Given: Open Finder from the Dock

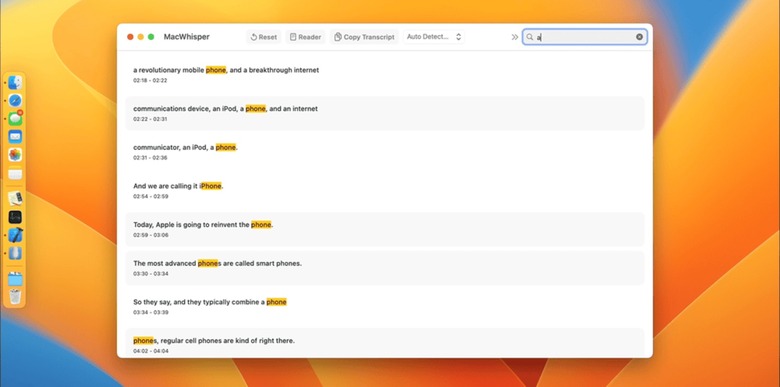Looking at the screenshot, I should coord(15,83).
